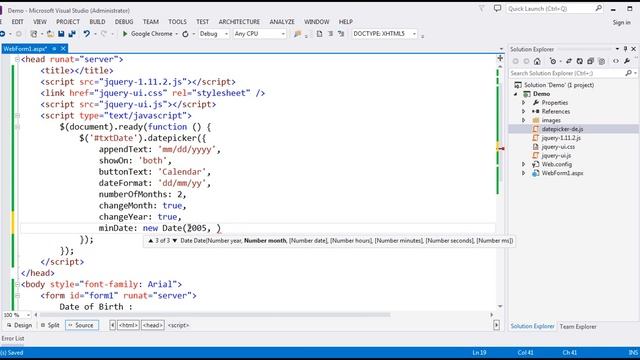Collapse the script block outlining toggle
The width and height of the screenshot is (640, 360).
(x=17, y=116)
